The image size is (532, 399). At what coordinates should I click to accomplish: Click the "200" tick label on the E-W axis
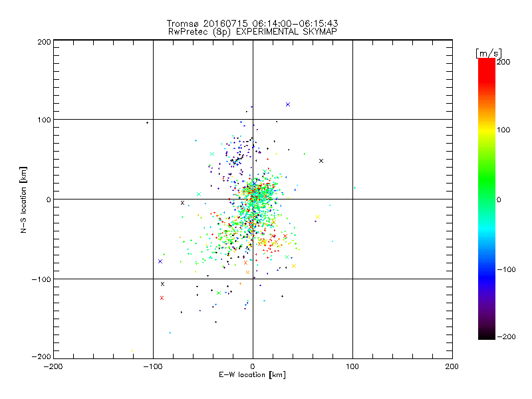[452, 366]
